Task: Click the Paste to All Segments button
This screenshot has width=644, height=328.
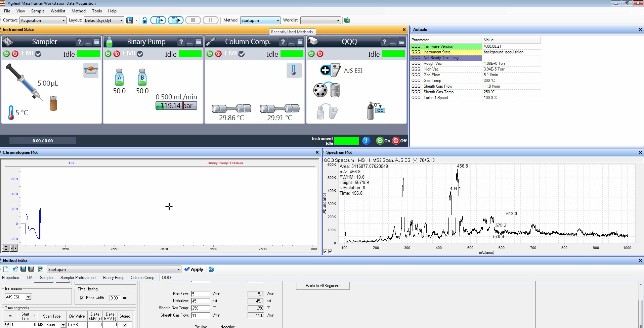Action: (322, 286)
